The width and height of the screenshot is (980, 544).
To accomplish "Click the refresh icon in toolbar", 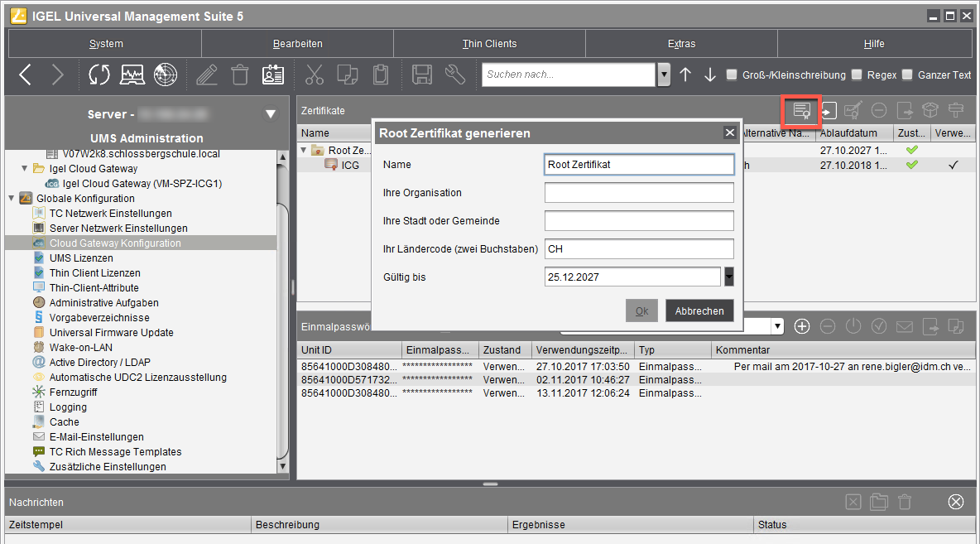I will pyautogui.click(x=99, y=75).
